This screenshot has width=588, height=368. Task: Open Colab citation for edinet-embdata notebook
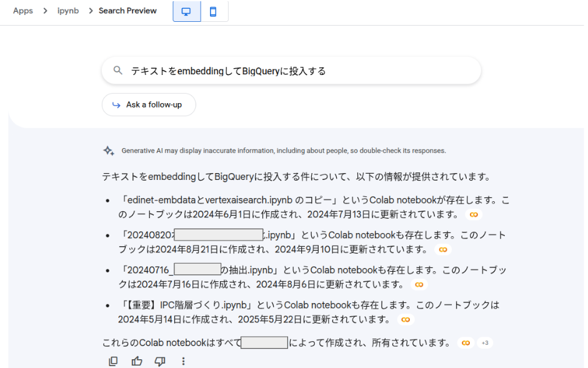click(x=474, y=214)
